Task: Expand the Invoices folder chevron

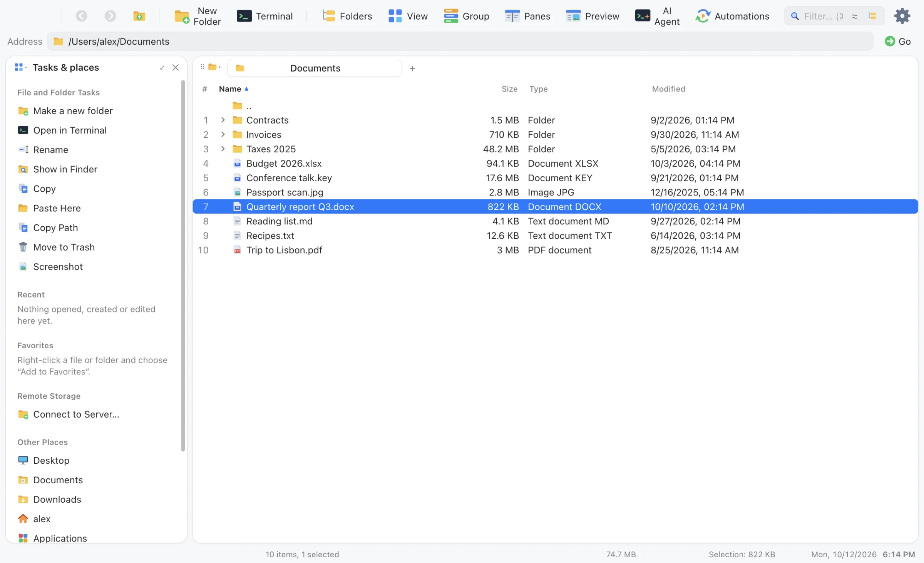Action: [x=223, y=134]
